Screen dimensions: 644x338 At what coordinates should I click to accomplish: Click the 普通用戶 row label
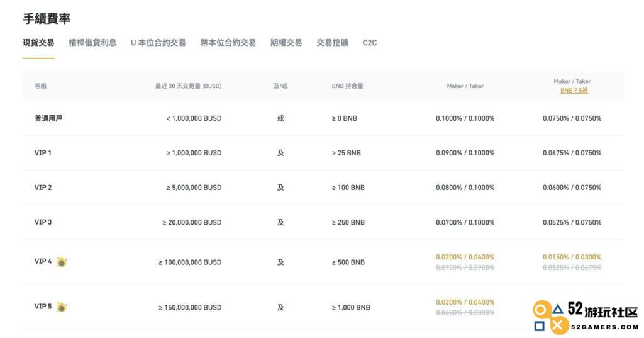pos(48,118)
